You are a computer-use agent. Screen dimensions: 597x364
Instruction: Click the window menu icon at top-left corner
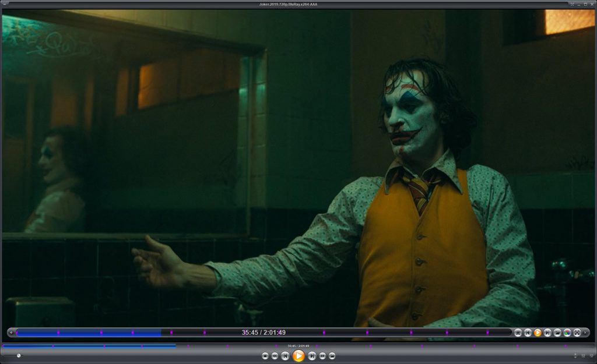click(x=5, y=4)
